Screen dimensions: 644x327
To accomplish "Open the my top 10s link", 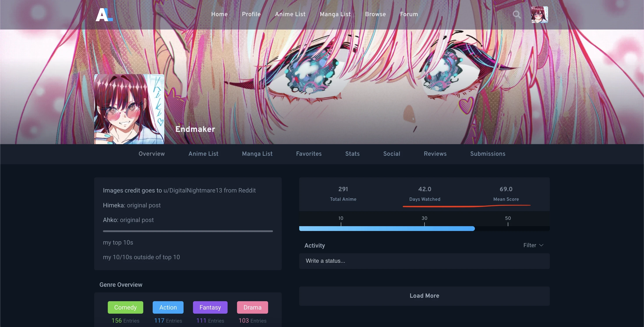I will point(118,242).
